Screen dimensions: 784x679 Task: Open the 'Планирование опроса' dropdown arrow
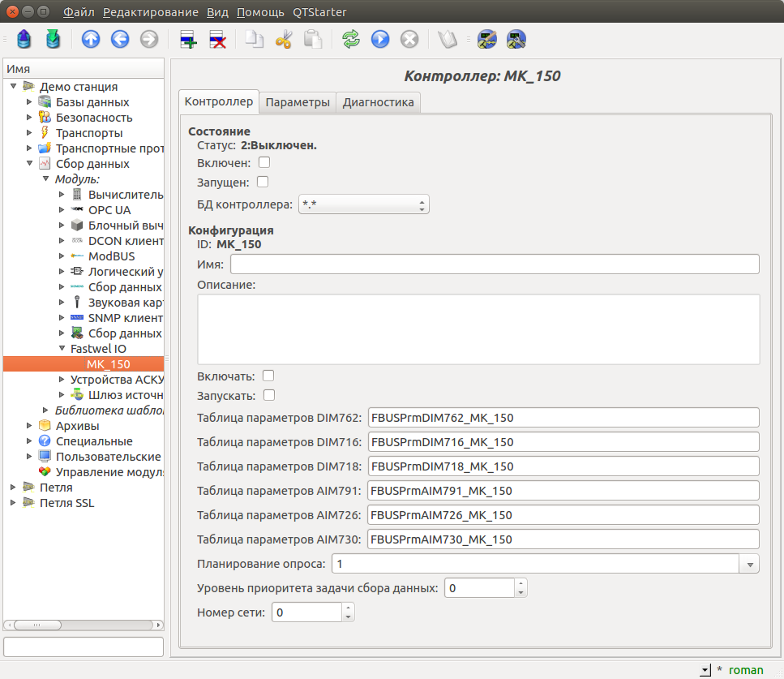[x=750, y=564]
